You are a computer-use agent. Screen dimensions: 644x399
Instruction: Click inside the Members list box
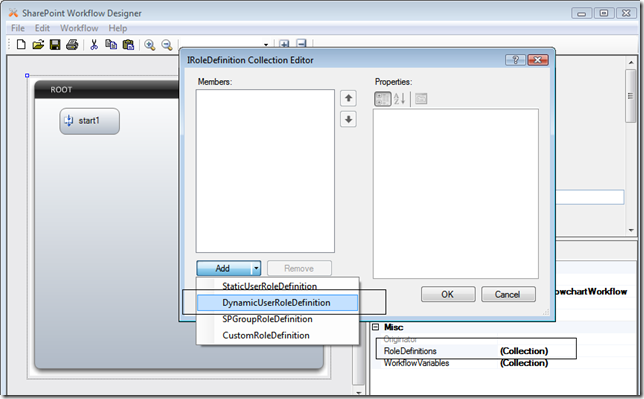[265, 171]
